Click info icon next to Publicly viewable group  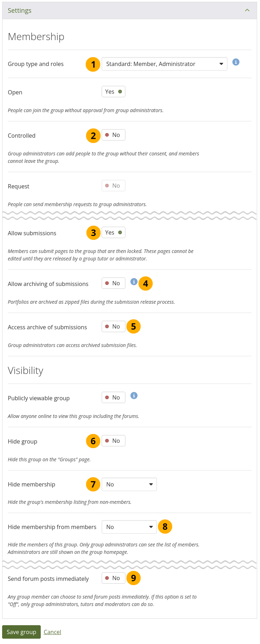coord(134,396)
